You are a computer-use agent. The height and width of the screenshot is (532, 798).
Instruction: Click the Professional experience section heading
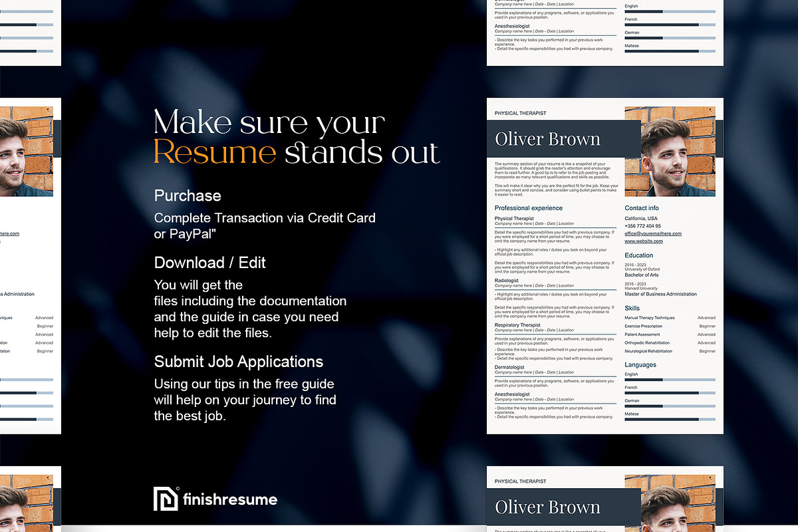click(528, 208)
